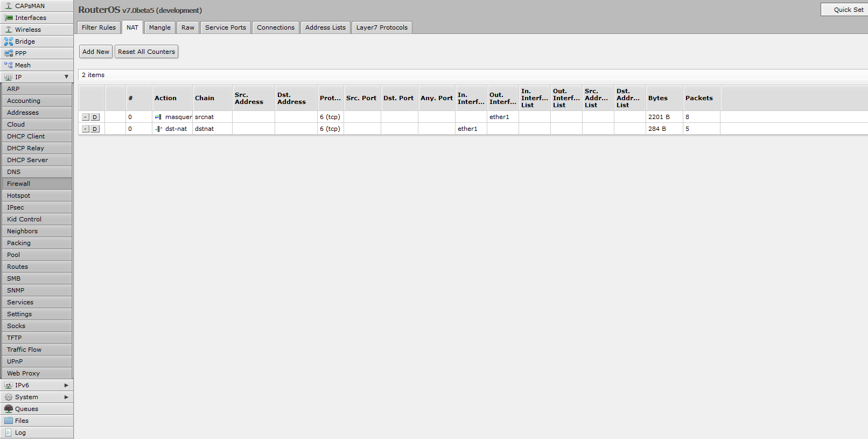This screenshot has height=439, width=868.
Task: Click the Bridge icon in sidebar
Action: tap(9, 41)
